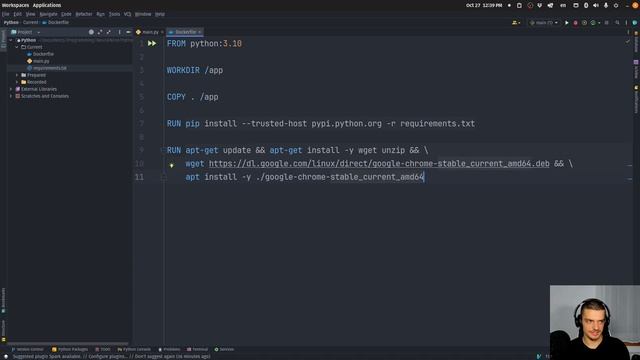Screen dimensions: 640x360
Task: Switch to the Dockerfile editor tab
Action: 183,32
